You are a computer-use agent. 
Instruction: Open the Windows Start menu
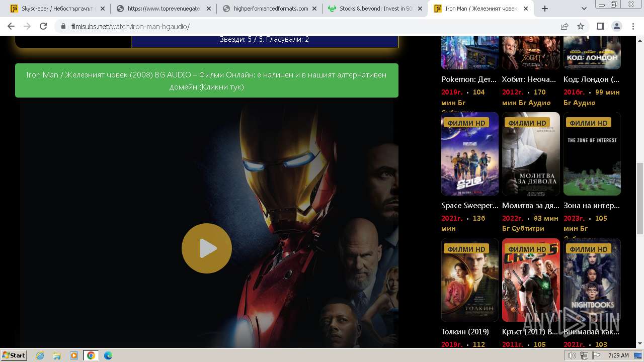click(x=14, y=355)
